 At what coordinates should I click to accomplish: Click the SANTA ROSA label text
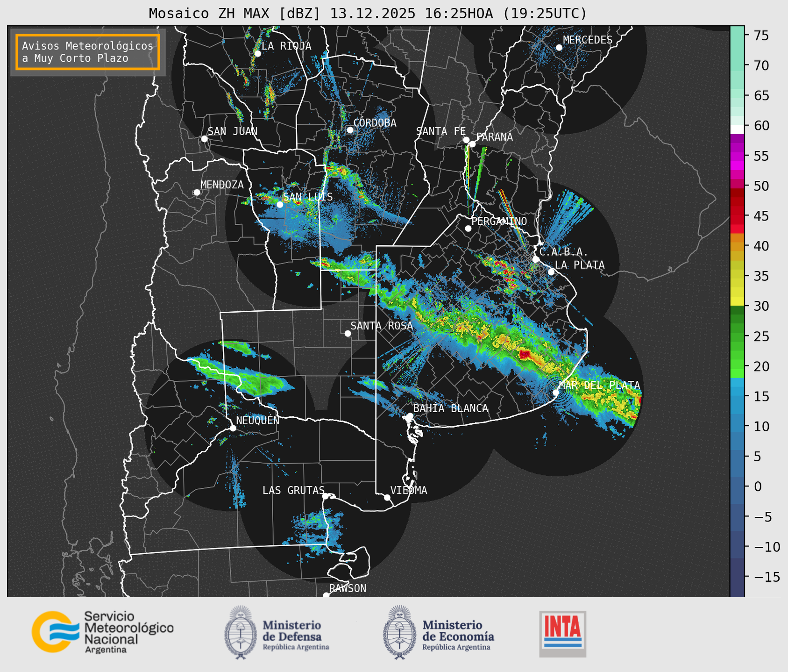point(382,326)
